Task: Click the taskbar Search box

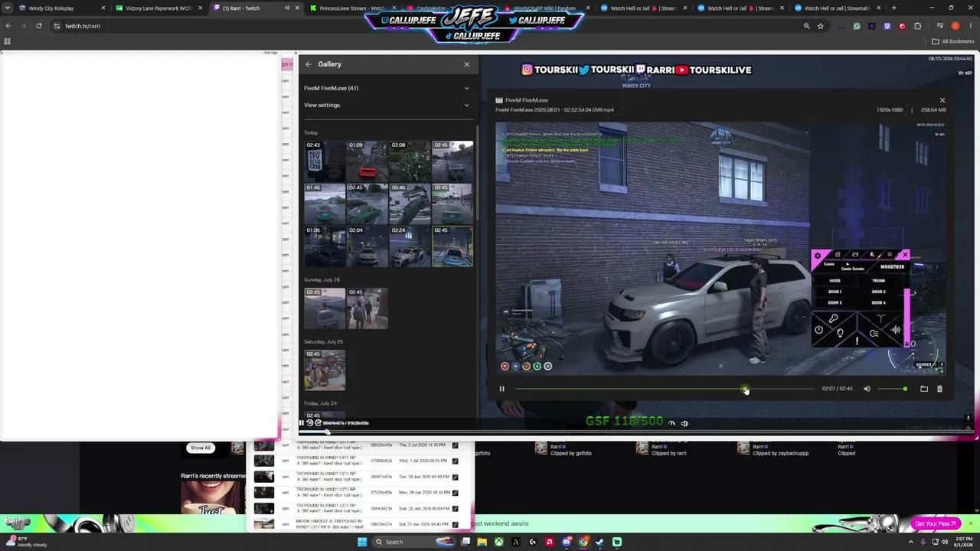Action: (414, 542)
